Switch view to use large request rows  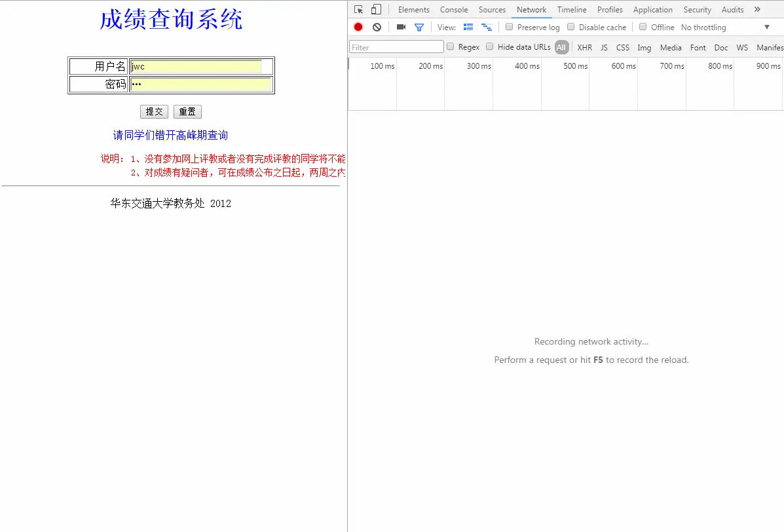(468, 27)
